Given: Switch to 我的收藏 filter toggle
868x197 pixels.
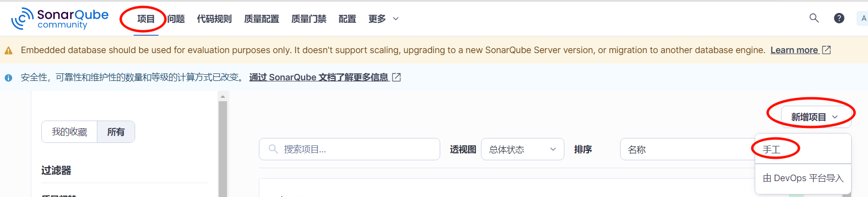Looking at the screenshot, I should click(70, 132).
